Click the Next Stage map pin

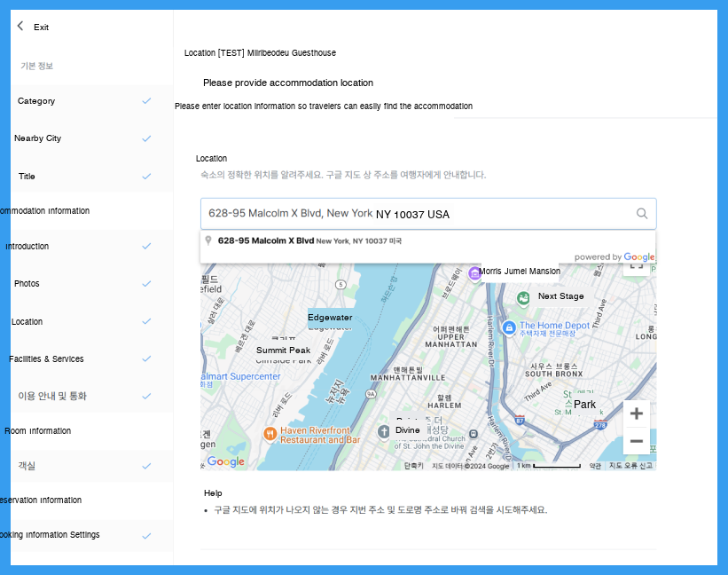coord(523,298)
